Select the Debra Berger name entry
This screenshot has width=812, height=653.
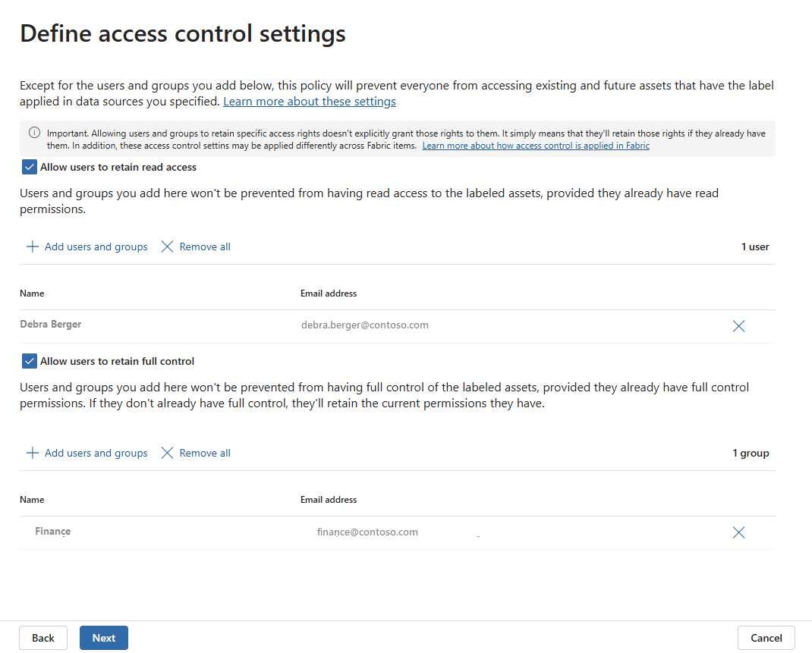tap(51, 325)
